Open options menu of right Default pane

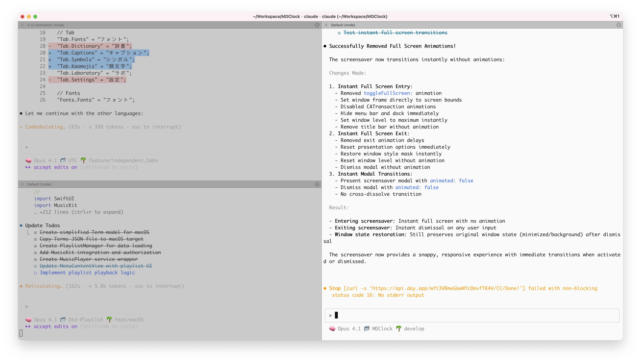point(619,25)
